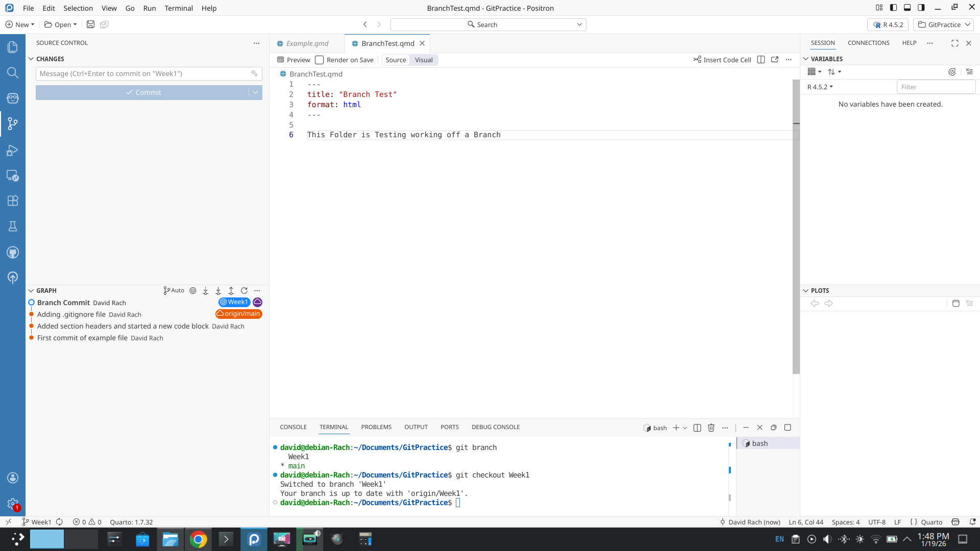Screen dimensions: 980x551
Task: Open the Explorer view in activity bar
Action: (13, 47)
